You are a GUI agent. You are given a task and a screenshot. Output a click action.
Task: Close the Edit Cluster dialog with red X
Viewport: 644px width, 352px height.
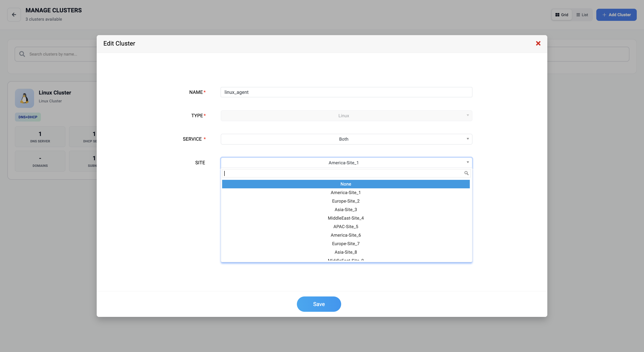(x=538, y=43)
